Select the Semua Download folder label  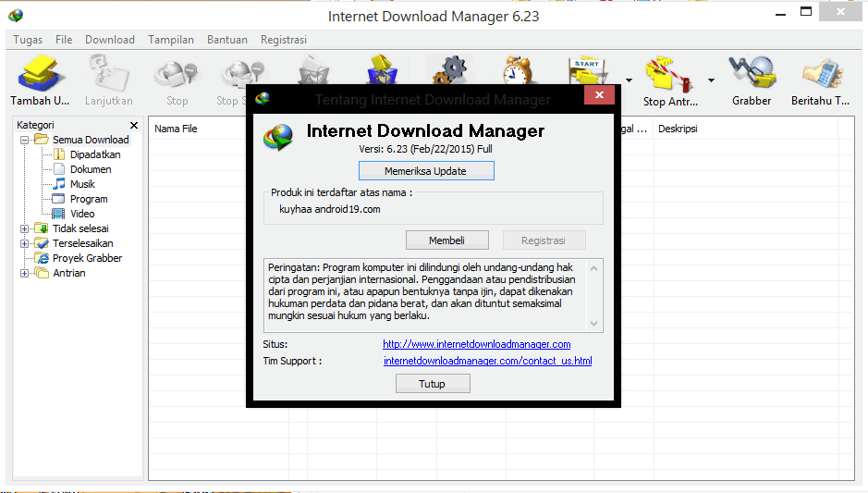coord(91,141)
